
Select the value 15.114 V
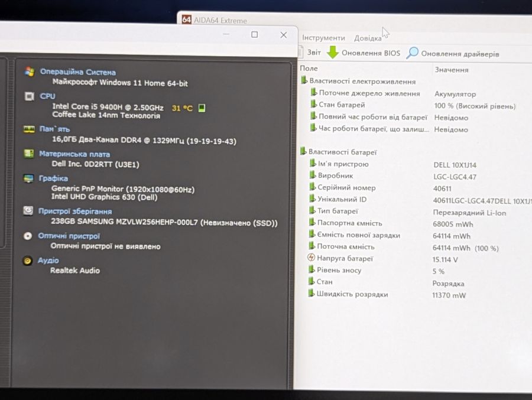445,259
